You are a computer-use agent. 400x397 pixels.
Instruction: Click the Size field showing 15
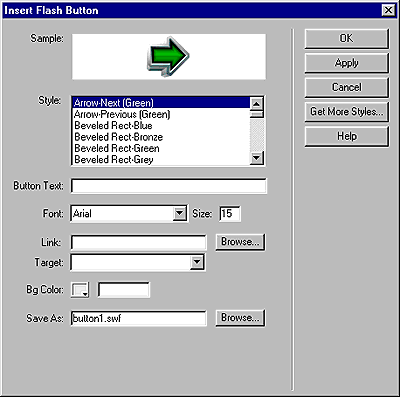coord(230,214)
